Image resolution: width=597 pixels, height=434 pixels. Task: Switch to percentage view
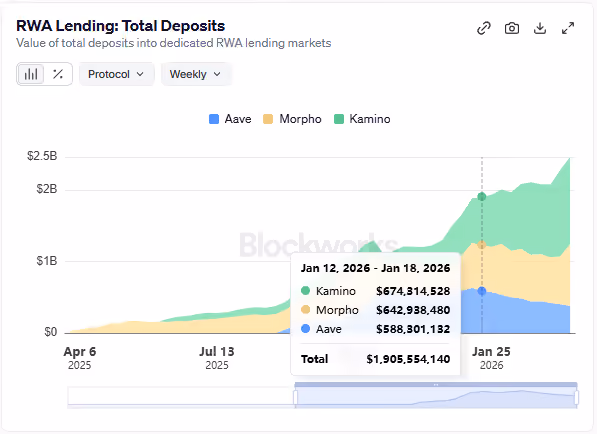point(58,74)
